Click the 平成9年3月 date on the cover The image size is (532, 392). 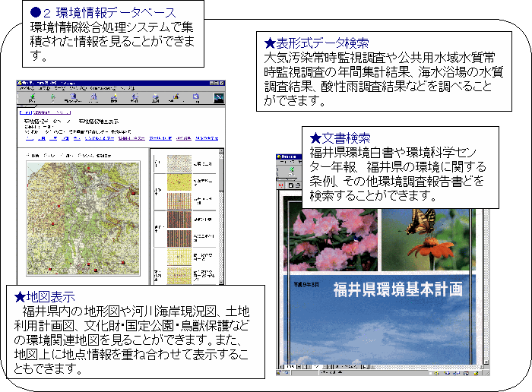(x=306, y=285)
